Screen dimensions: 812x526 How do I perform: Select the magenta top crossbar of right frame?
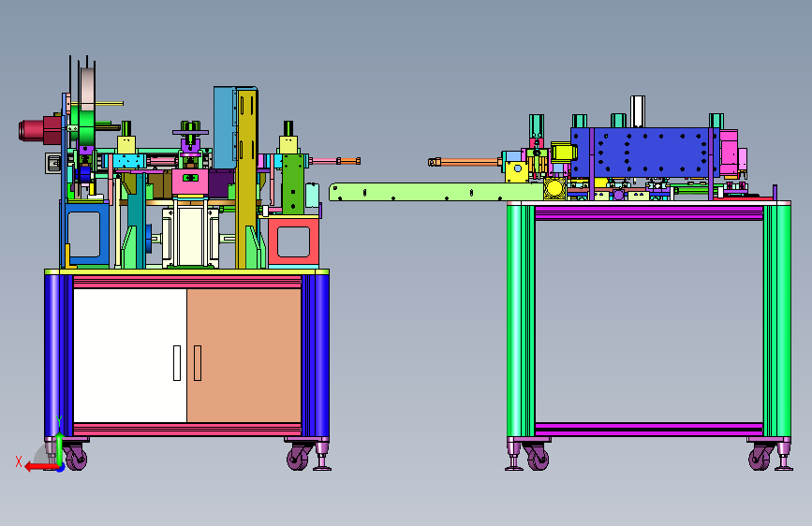coord(649,212)
